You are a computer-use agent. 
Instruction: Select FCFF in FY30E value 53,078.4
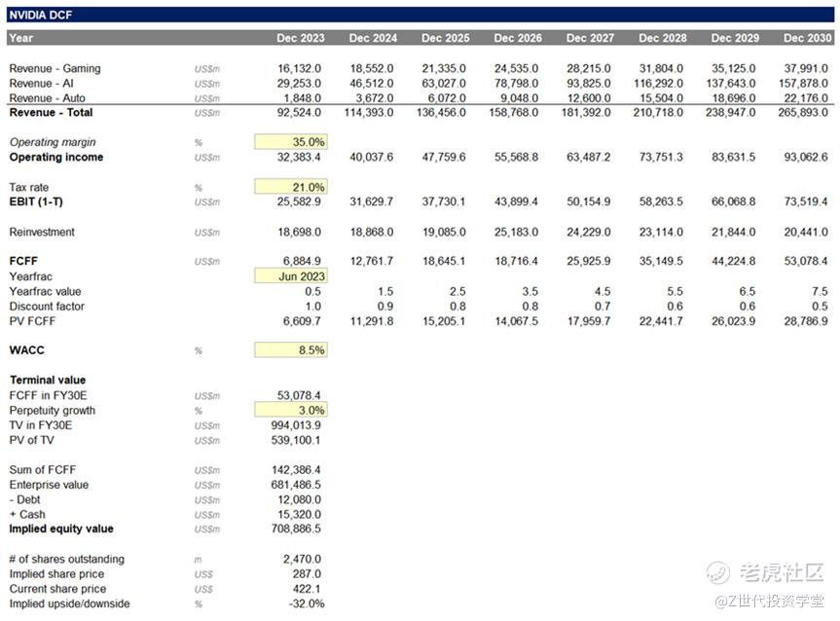coord(299,395)
